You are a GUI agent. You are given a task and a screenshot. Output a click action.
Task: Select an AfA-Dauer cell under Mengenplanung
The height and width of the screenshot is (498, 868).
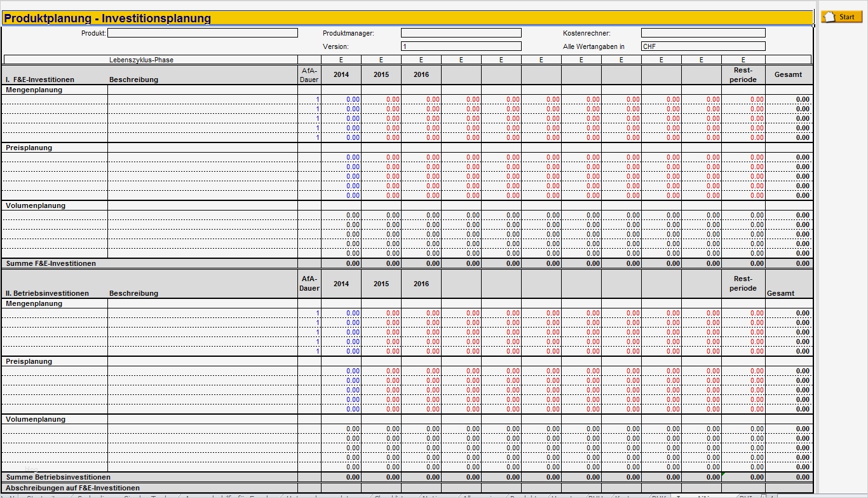(309, 99)
